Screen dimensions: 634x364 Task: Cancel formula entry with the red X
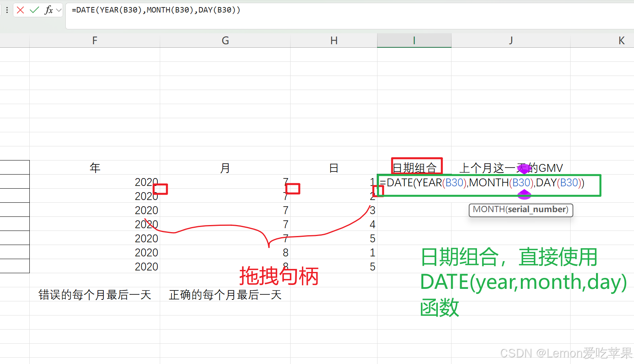20,10
